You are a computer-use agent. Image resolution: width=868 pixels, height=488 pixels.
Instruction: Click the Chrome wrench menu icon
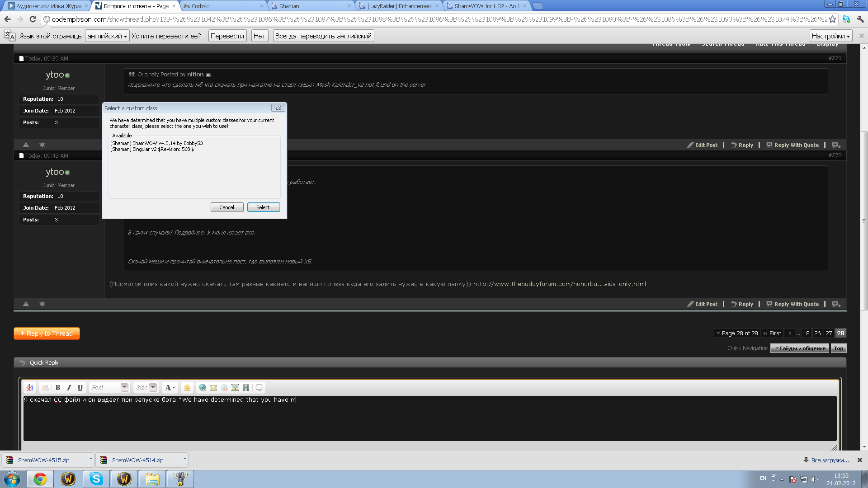click(860, 19)
